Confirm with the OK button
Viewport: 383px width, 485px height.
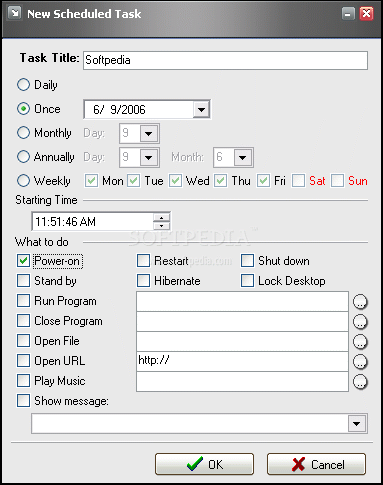coord(204,464)
